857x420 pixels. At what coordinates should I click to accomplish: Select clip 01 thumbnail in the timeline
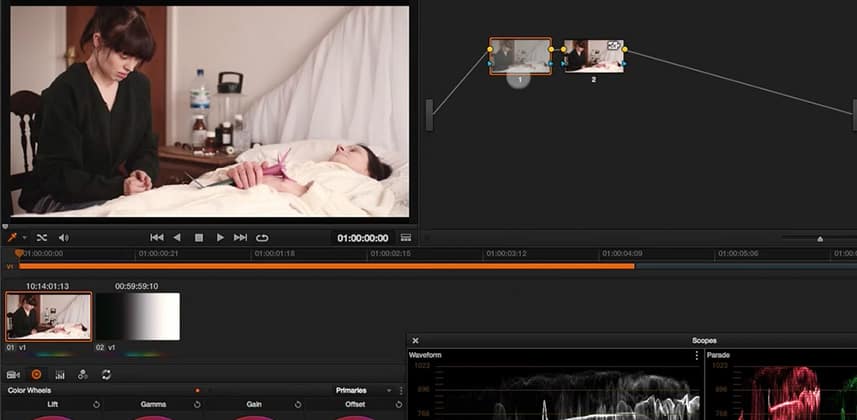coord(49,316)
